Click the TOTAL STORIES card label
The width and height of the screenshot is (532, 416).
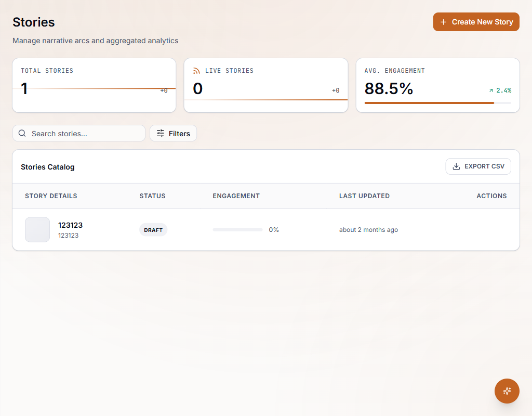tap(47, 71)
